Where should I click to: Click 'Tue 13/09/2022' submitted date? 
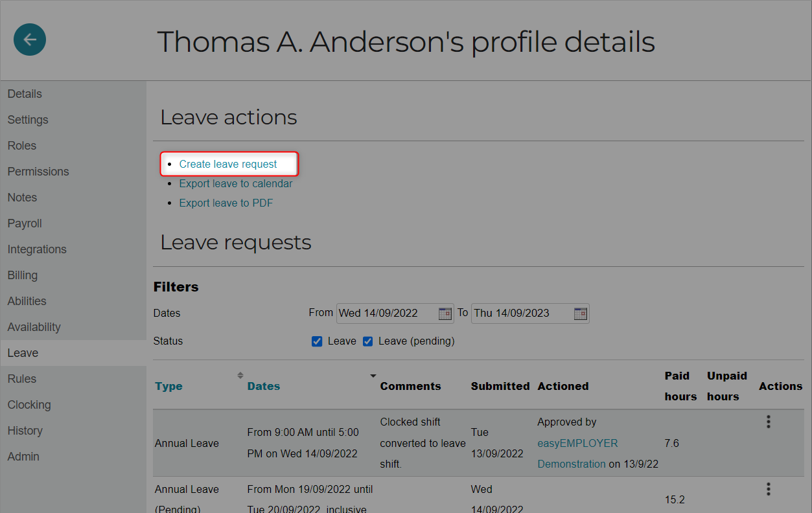tap(497, 443)
